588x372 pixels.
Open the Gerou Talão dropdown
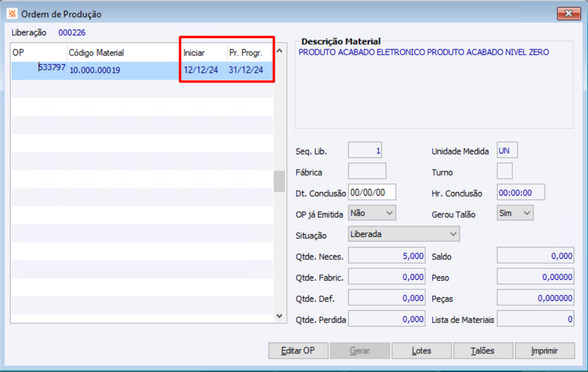[515, 213]
